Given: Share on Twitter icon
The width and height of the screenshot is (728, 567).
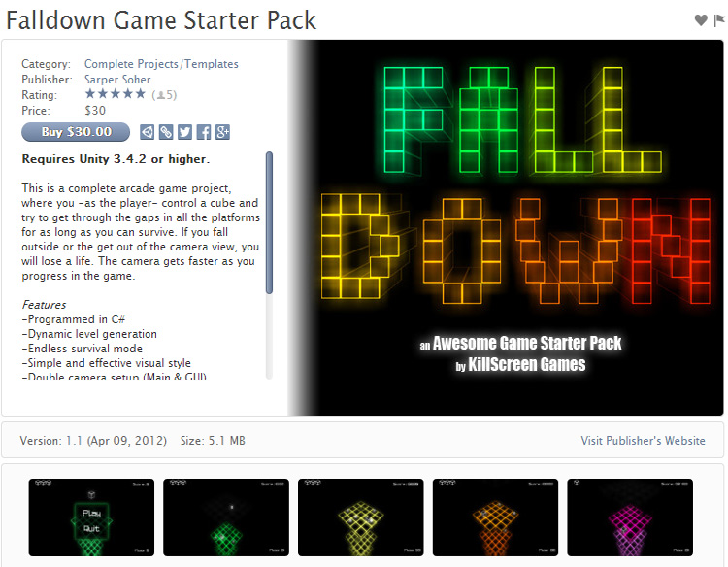Looking at the screenshot, I should click(184, 132).
